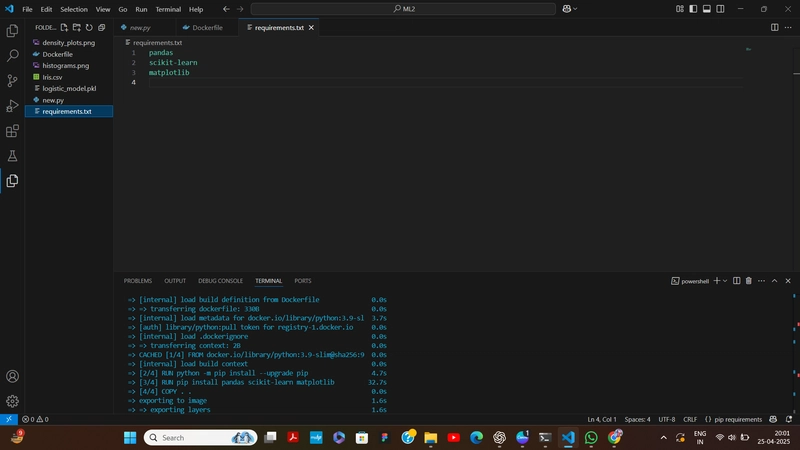Open the new terminal launch profile dropdown
The width and height of the screenshot is (800, 450).
point(725,281)
